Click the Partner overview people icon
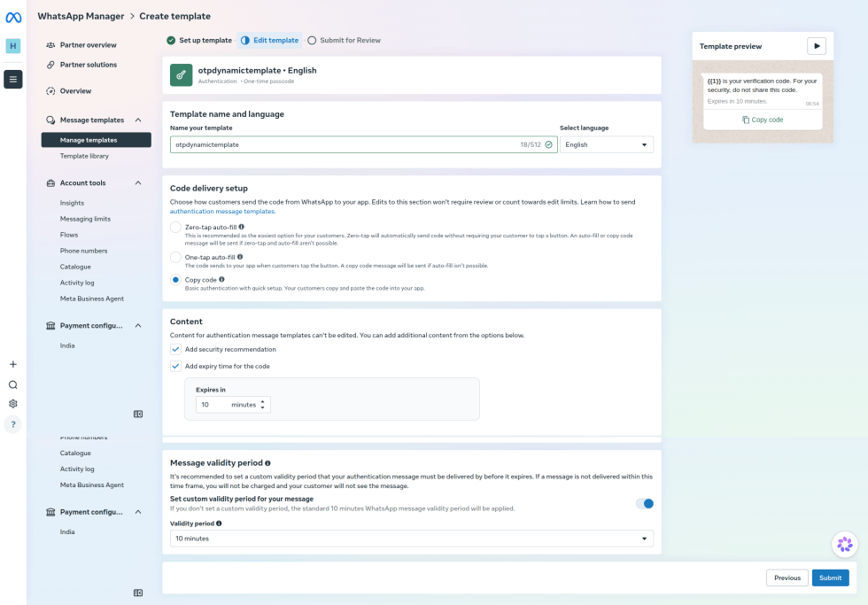 [50, 45]
